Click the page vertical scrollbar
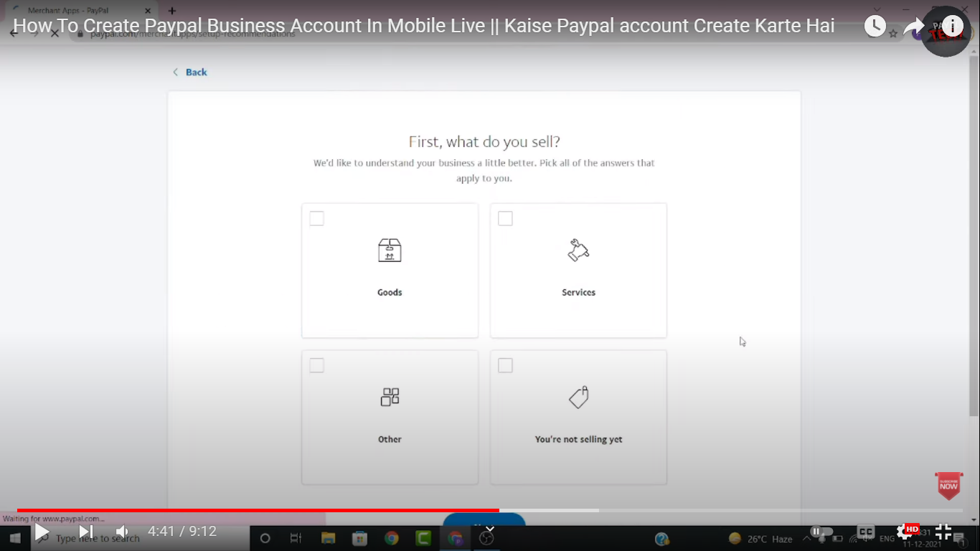Screen dimensions: 980x551 pos(974,237)
